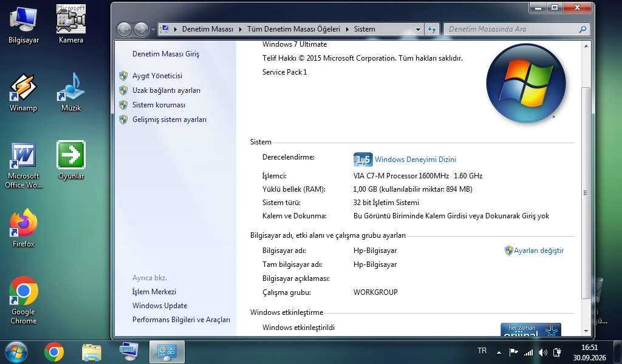Open the Action Center flag tray icon

coord(514,352)
